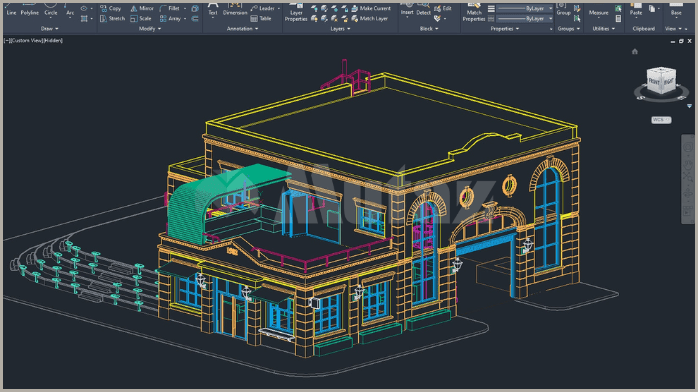The width and height of the screenshot is (698, 392).
Task: Click the Zoom Extents tool on navigation bar
Action: [688, 177]
